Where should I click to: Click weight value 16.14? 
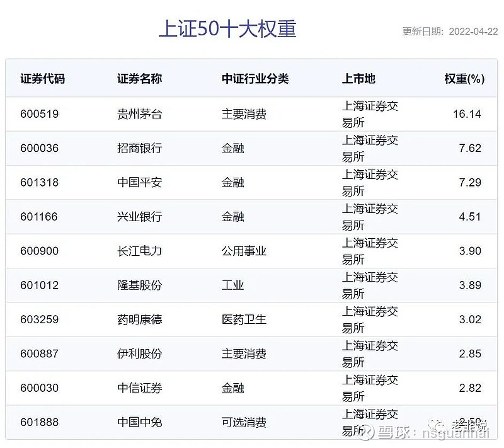pos(467,114)
